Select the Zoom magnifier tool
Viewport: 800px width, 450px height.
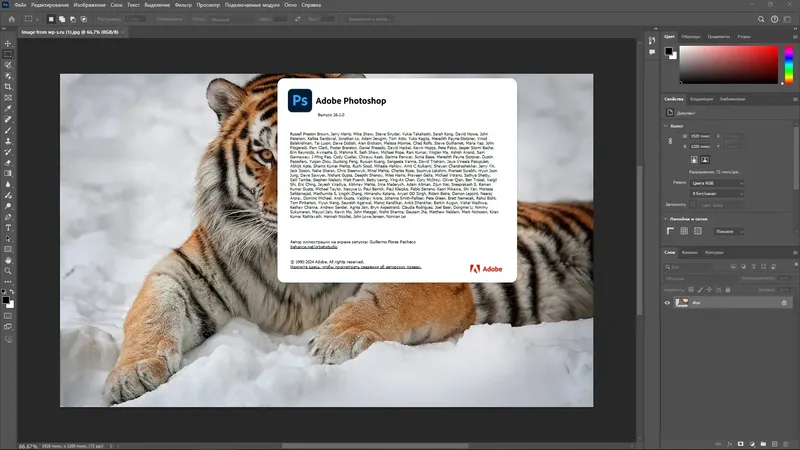tap(8, 270)
